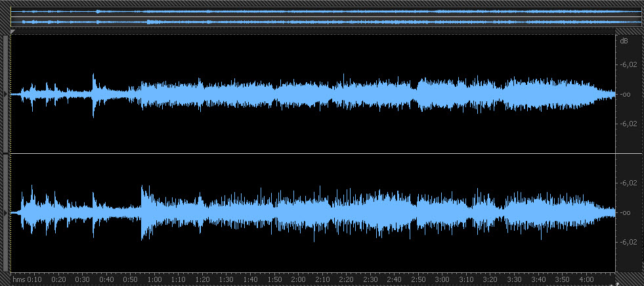This screenshot has width=644, height=286.
Task: Click the 4:00 mark on time ruler
Action: (586, 279)
